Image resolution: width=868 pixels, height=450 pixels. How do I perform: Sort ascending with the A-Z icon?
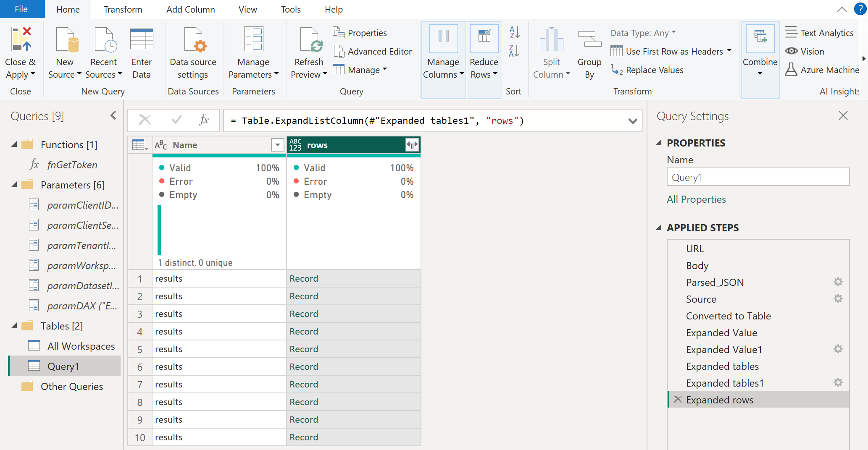514,32
